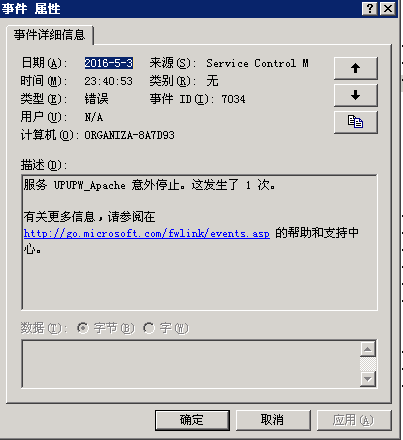The width and height of the screenshot is (403, 440).
Task: Click the 取消 button
Action: (273, 420)
